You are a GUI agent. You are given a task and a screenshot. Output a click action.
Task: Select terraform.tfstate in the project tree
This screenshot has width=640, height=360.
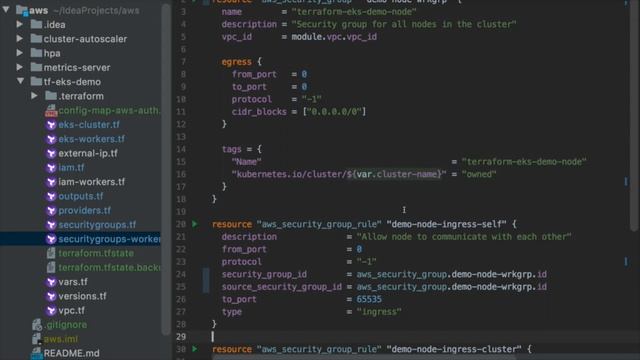96,253
